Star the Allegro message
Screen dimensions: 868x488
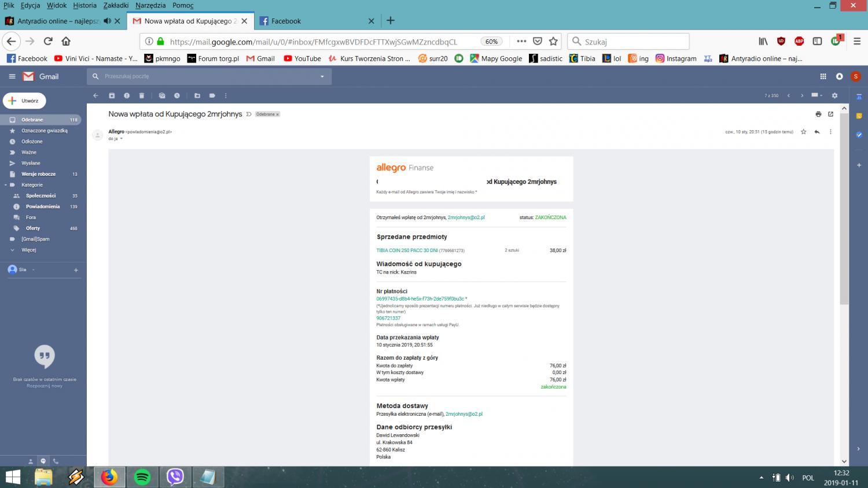pyautogui.click(x=803, y=132)
